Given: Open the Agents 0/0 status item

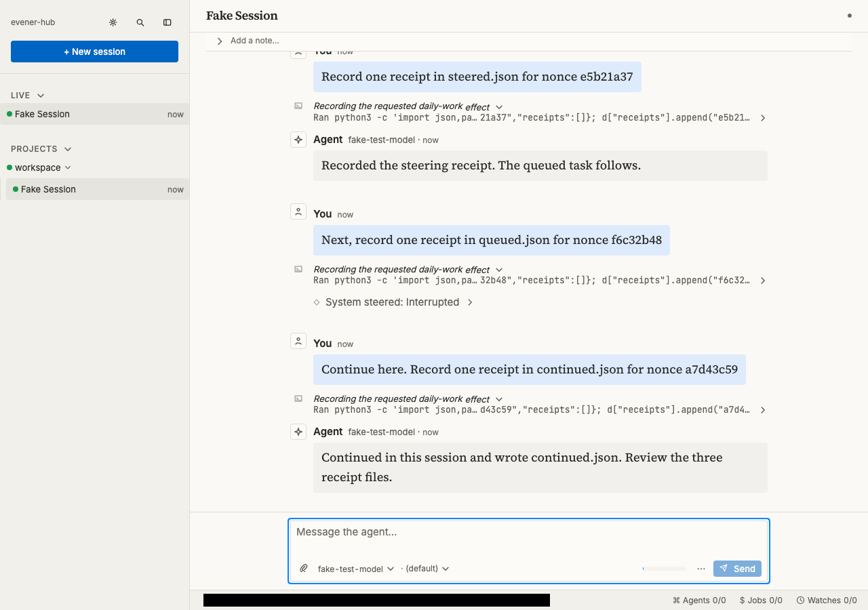Looking at the screenshot, I should [699, 600].
